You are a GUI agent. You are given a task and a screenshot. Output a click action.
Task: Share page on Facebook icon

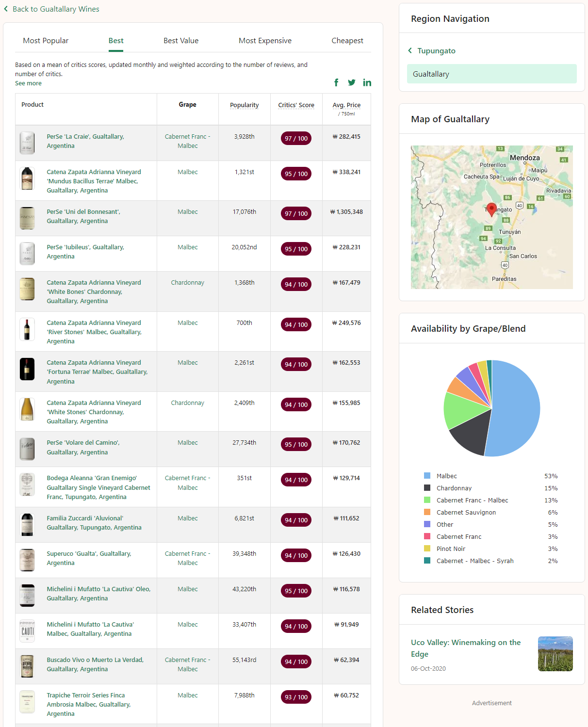tap(336, 82)
